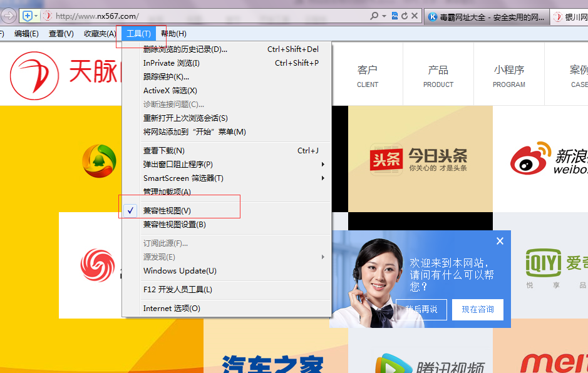Click the address bar search magnifier icon
Viewport: 588px width, 373px height.
click(x=374, y=16)
